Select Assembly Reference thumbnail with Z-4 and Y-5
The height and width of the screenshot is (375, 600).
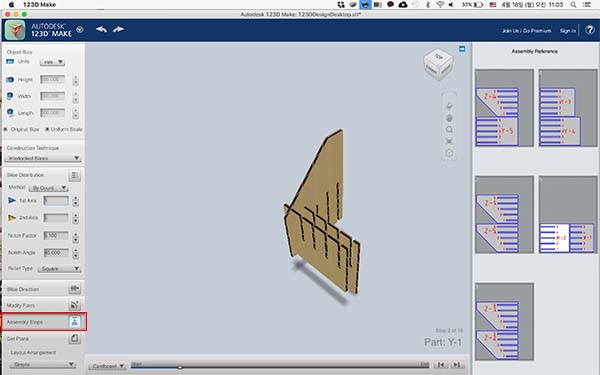504,108
